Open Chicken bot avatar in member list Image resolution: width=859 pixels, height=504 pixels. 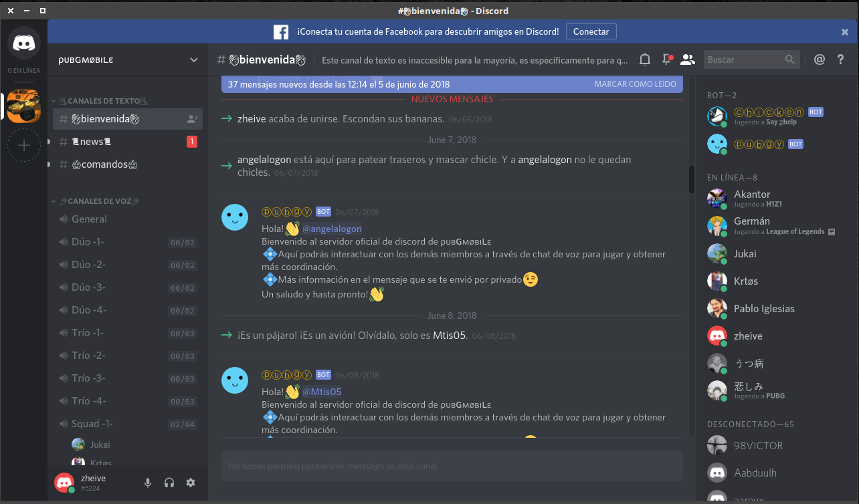tap(717, 116)
